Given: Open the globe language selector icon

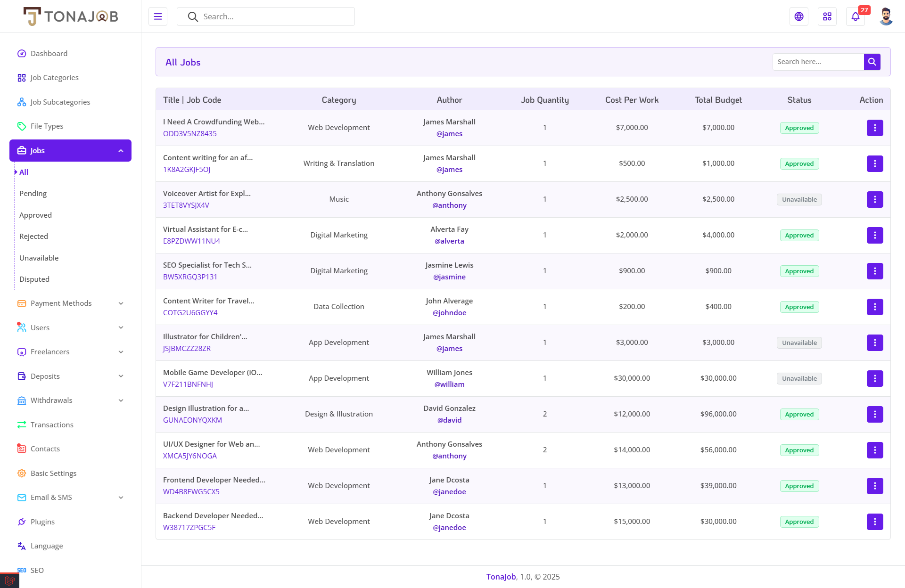Looking at the screenshot, I should click(799, 16).
